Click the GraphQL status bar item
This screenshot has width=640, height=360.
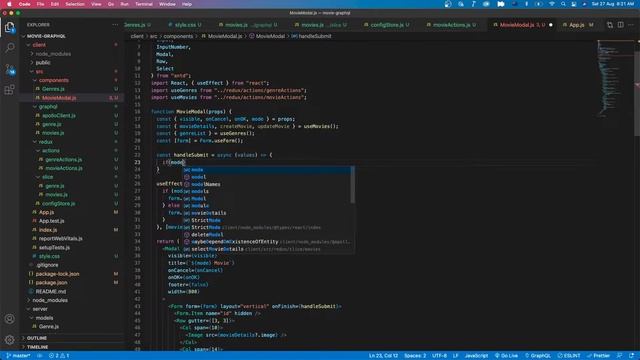(x=538, y=356)
